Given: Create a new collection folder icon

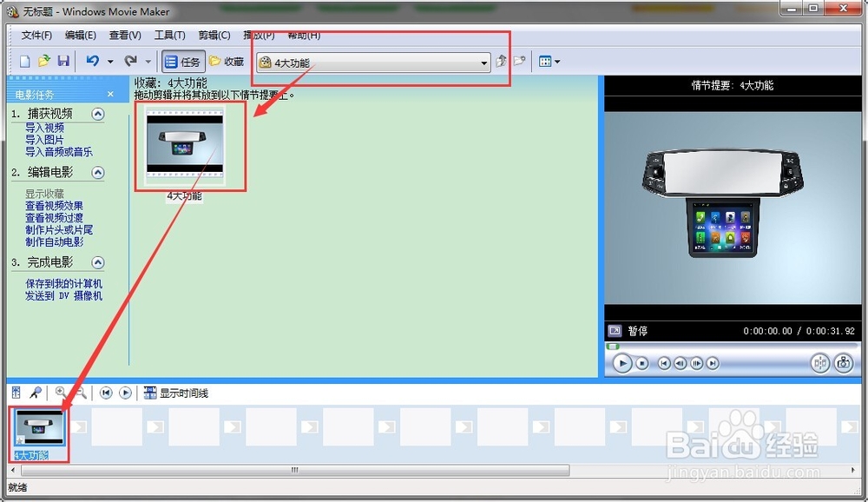Looking at the screenshot, I should tap(519, 61).
